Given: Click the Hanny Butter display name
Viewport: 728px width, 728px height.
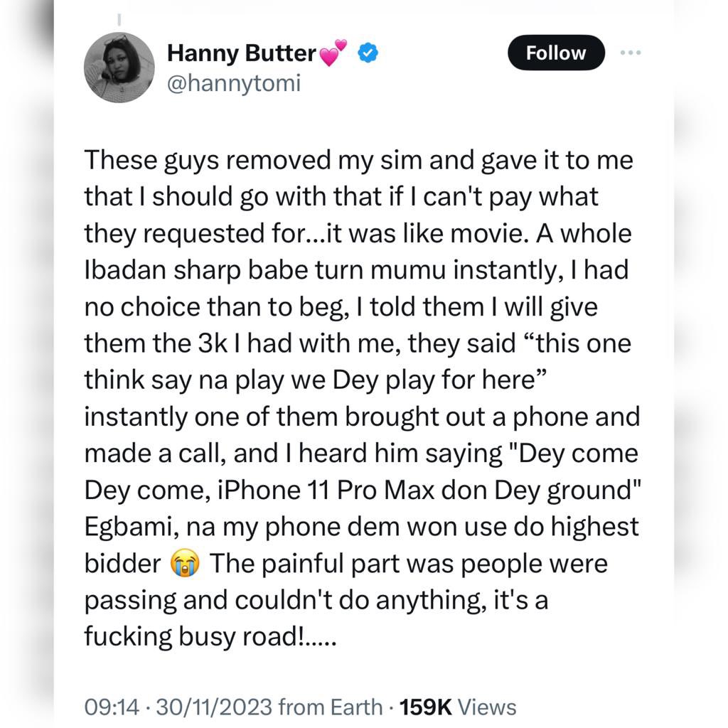Looking at the screenshot, I should [241, 53].
